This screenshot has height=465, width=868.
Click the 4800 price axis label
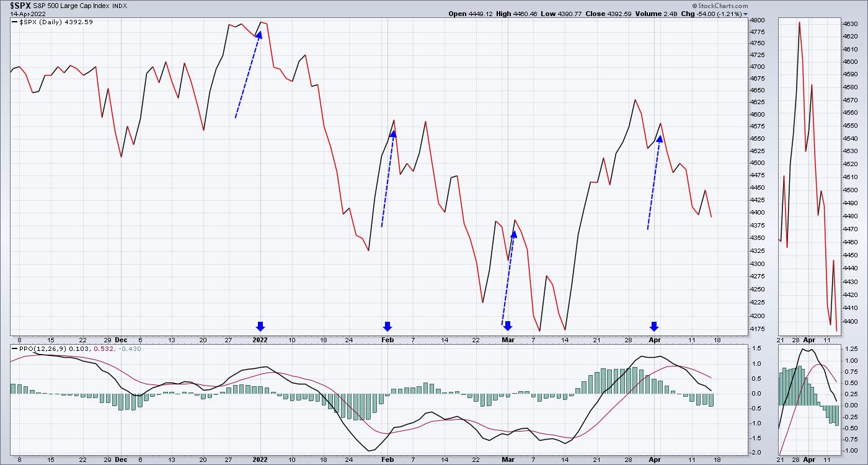click(759, 20)
